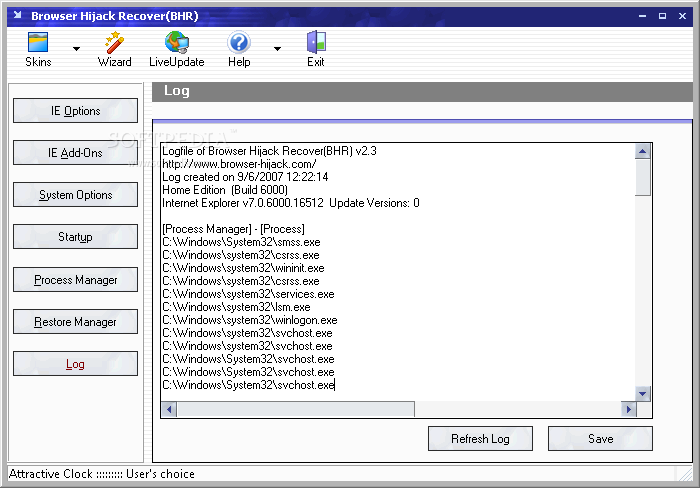Image resolution: width=700 pixels, height=488 pixels.
Task: Go to System Options
Action: click(x=75, y=195)
